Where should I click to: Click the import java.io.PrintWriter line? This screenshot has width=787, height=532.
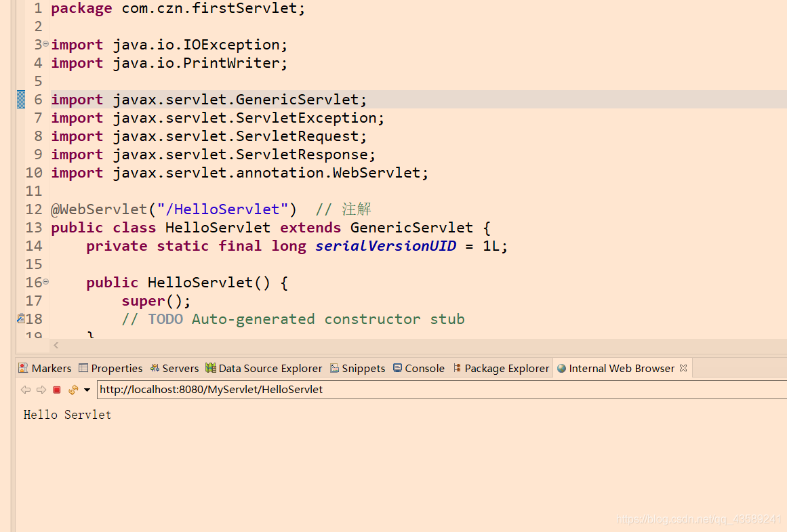pos(169,63)
